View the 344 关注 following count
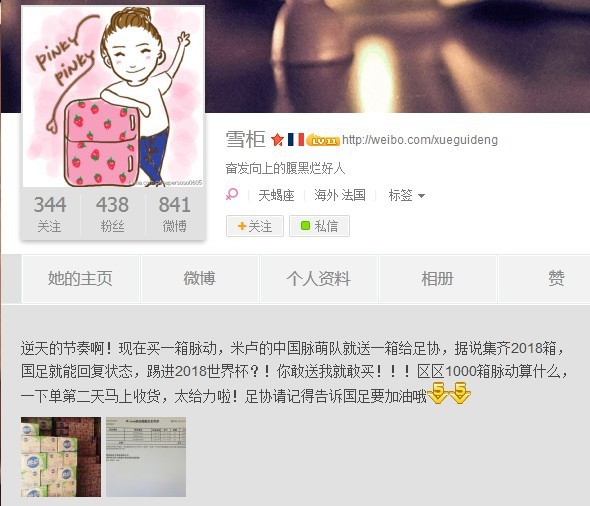 [50, 214]
